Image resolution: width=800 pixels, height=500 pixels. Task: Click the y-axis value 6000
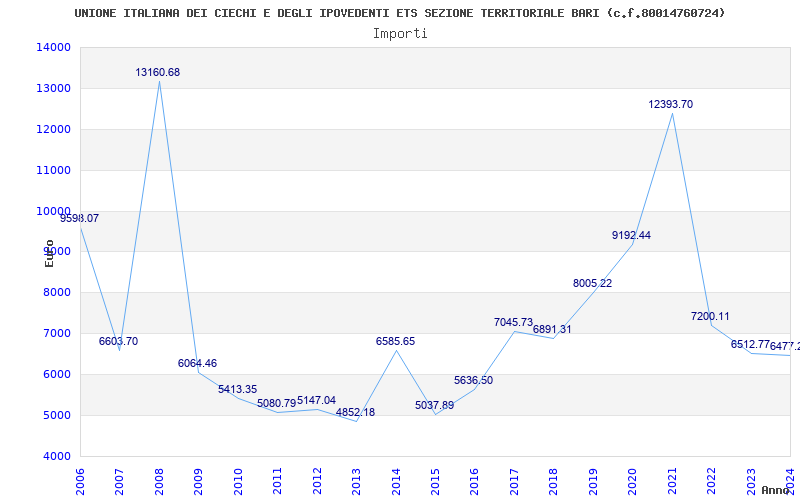point(56,374)
